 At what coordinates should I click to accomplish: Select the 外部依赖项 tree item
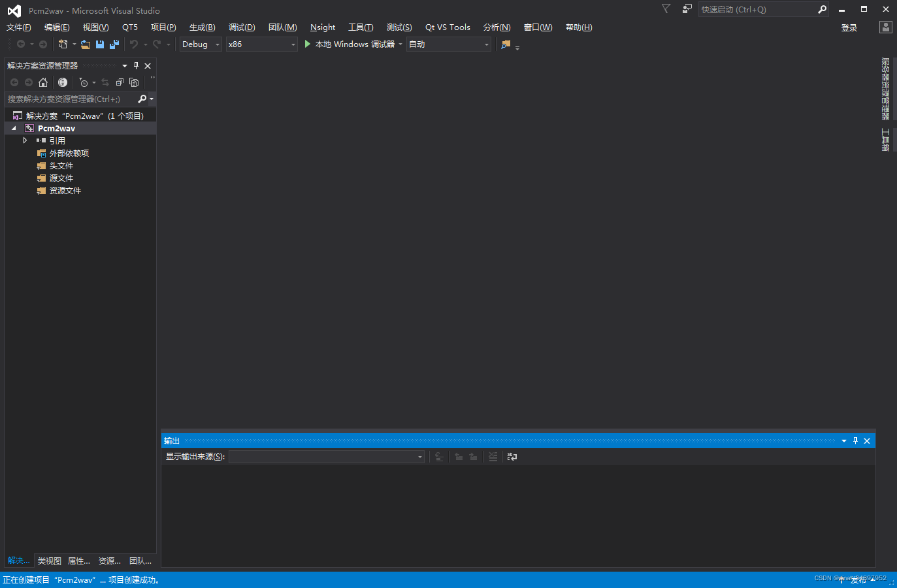(69, 154)
